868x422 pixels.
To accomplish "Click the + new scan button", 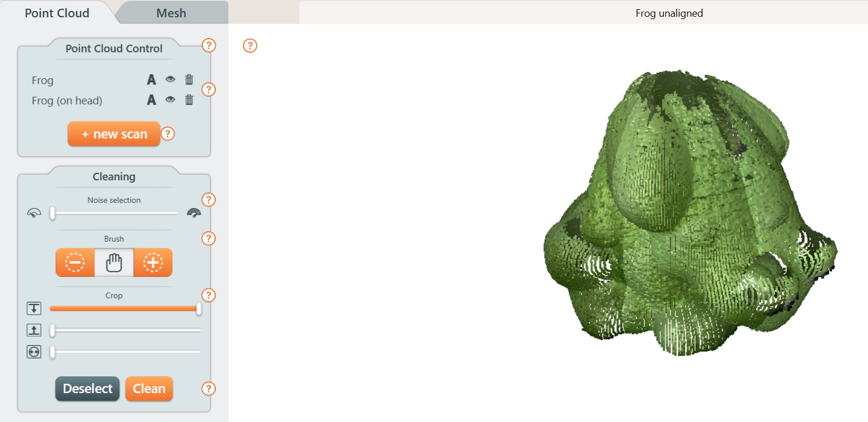I will 113,134.
